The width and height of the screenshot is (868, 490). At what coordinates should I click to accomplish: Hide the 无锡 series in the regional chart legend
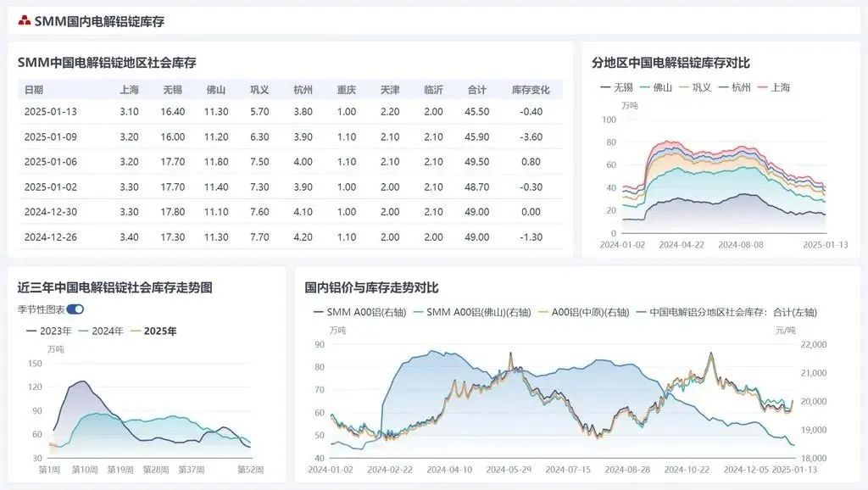(x=617, y=87)
